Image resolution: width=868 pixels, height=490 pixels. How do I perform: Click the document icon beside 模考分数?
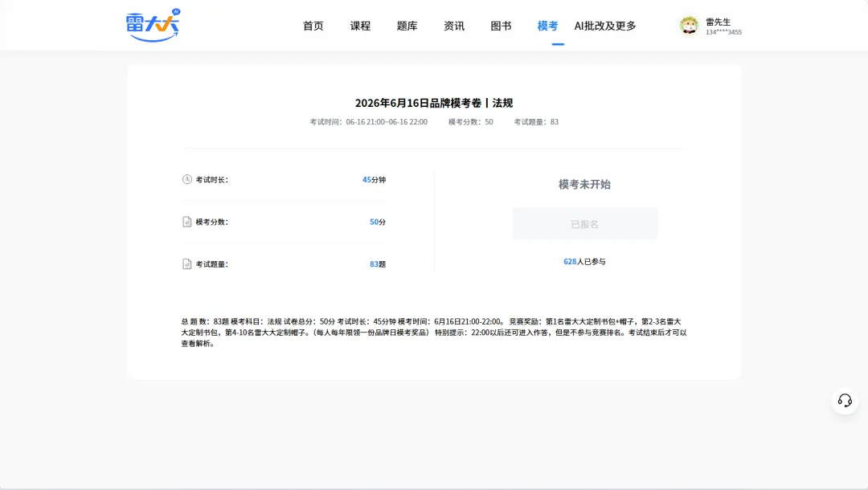pos(187,222)
